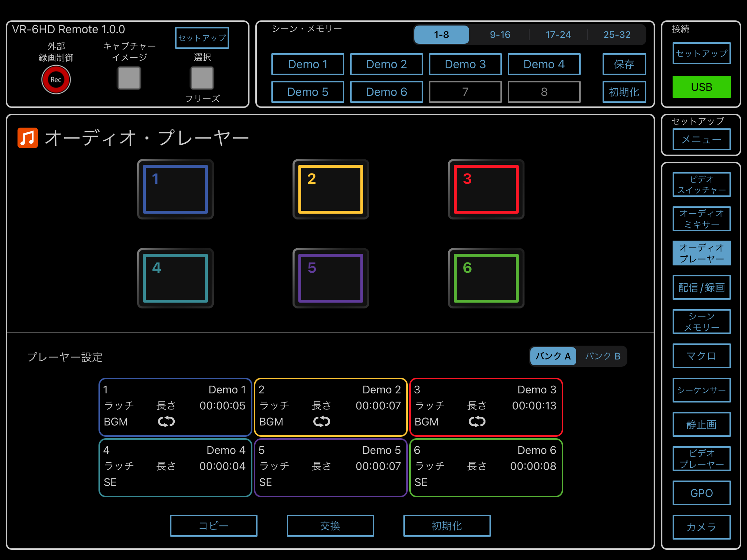Trigger audio player pad 3
Image resolution: width=747 pixels, height=560 pixels.
click(x=486, y=189)
